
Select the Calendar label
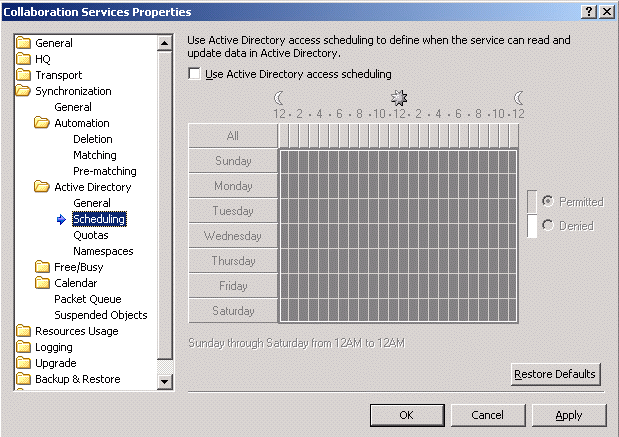coord(75,283)
